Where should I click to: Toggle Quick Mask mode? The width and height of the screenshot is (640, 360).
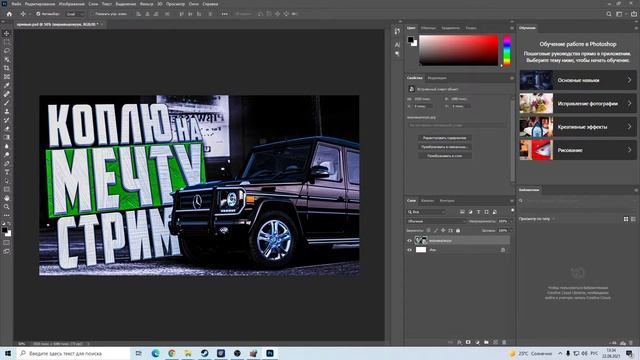coord(7,242)
